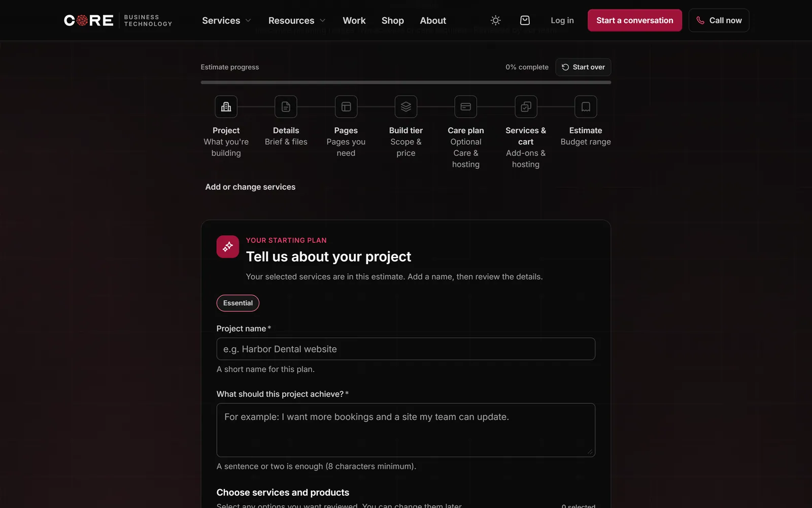Screen dimensions: 812x508
Task: Click the textarea resize handle corner
Action: [590, 452]
